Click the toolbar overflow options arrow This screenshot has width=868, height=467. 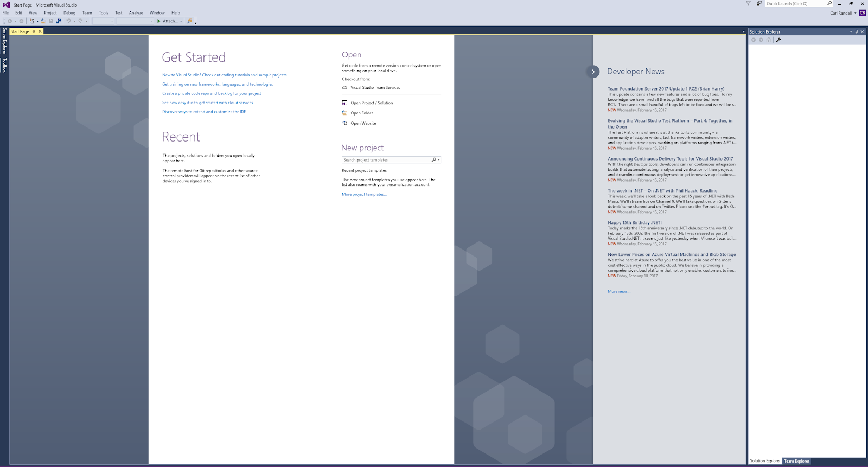tap(195, 23)
